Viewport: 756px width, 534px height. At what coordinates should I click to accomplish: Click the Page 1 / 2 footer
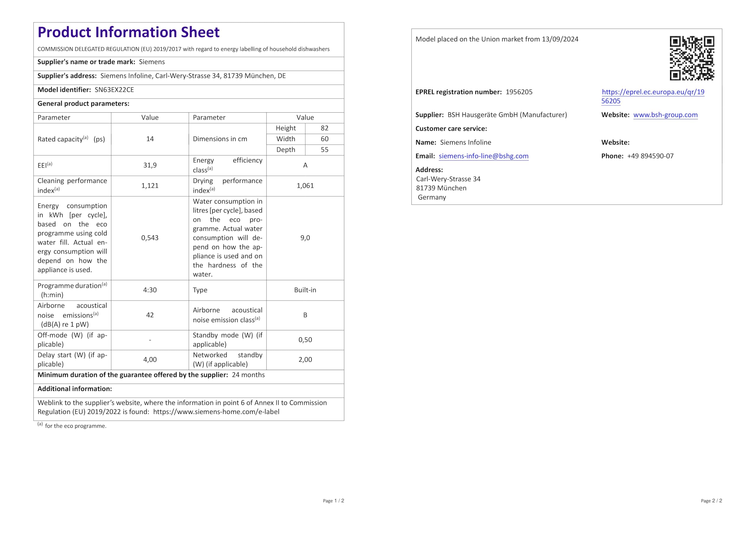pos(333,501)
